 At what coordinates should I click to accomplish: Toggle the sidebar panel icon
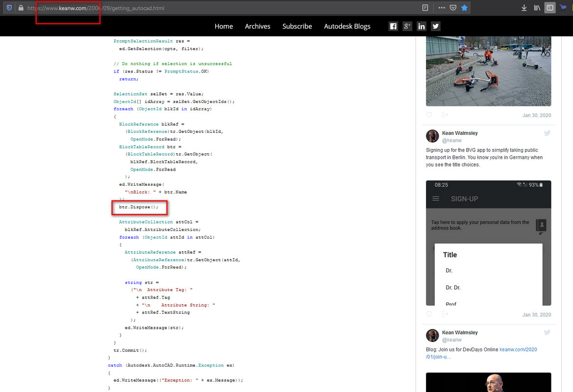(x=549, y=8)
